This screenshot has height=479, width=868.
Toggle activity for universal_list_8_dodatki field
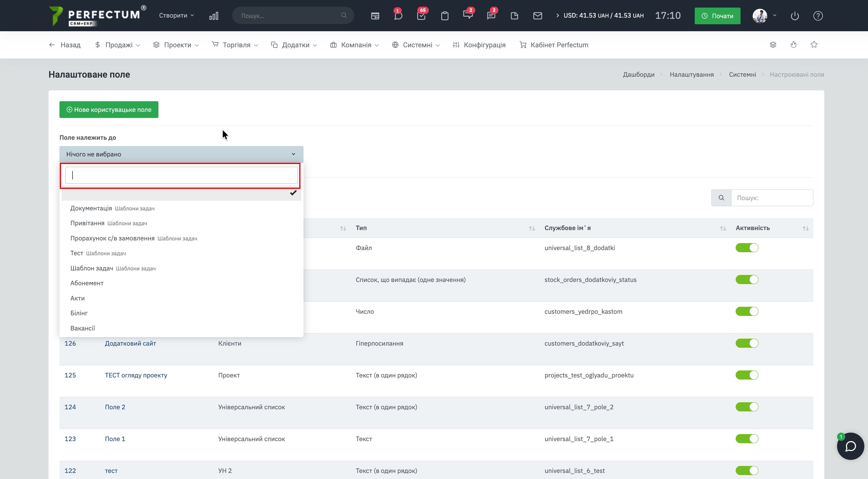click(747, 248)
